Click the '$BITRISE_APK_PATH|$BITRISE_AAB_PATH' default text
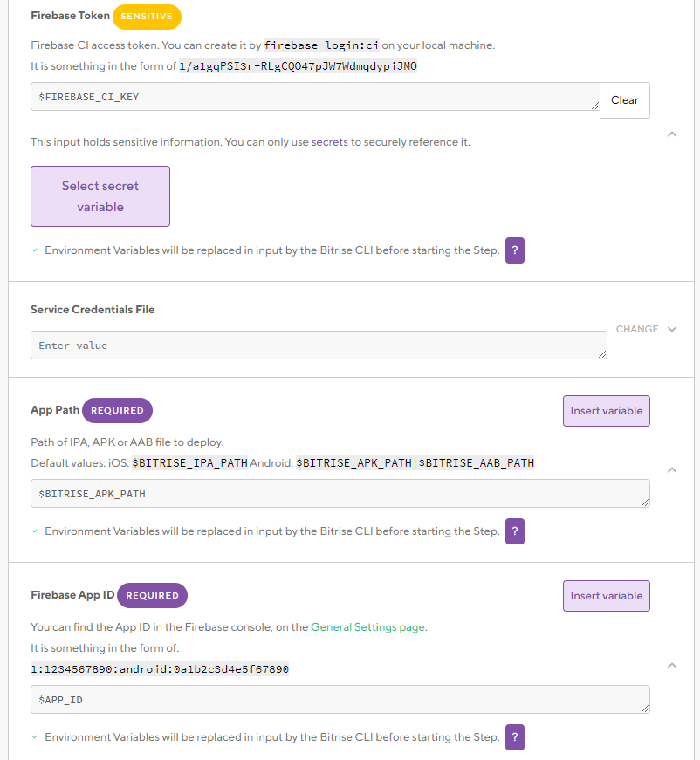 pyautogui.click(x=415, y=462)
